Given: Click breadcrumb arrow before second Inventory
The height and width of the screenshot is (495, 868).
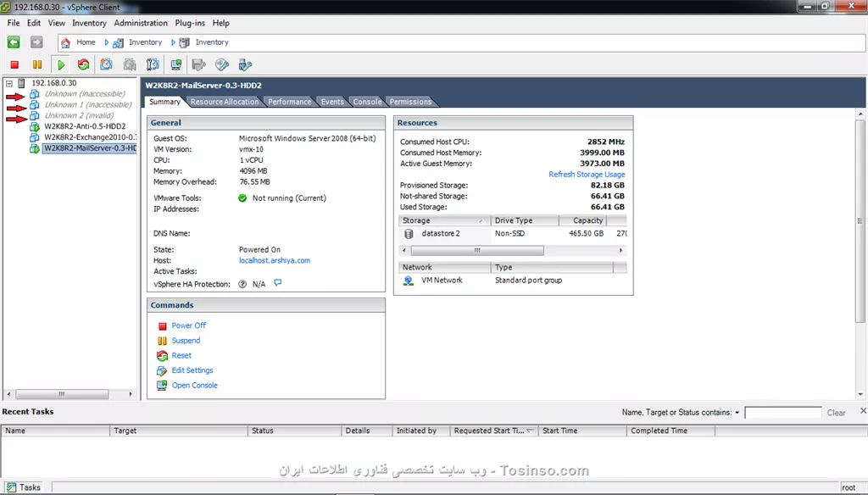Looking at the screenshot, I should tap(173, 42).
